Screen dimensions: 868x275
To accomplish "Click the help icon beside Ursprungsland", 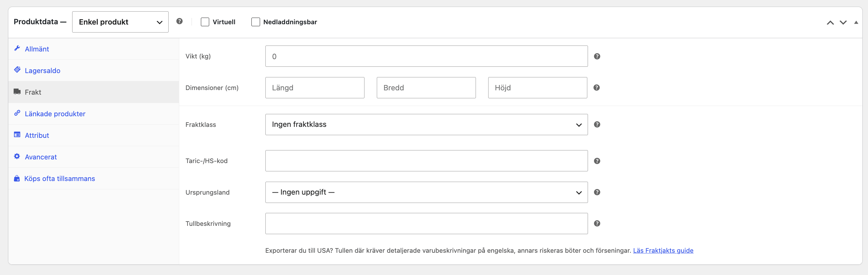I will tap(597, 192).
